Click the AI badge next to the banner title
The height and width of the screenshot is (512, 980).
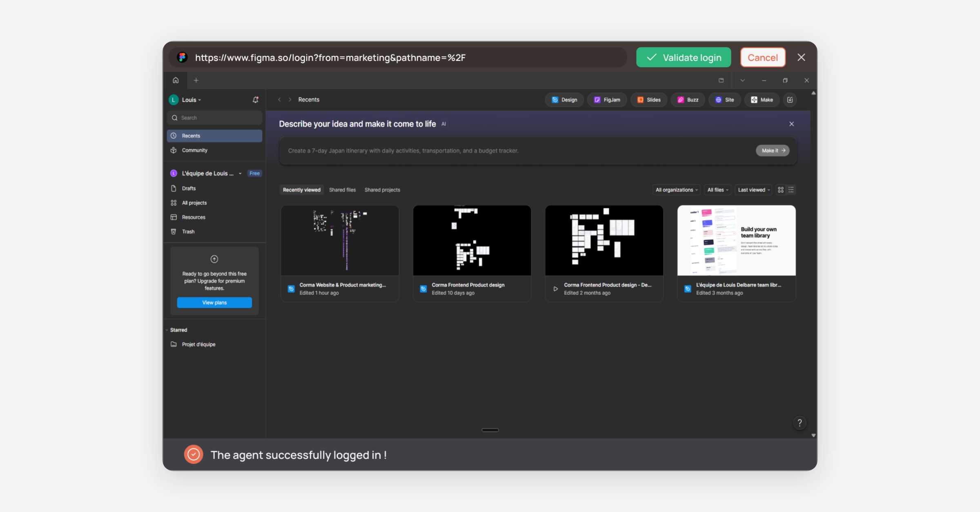(x=444, y=124)
